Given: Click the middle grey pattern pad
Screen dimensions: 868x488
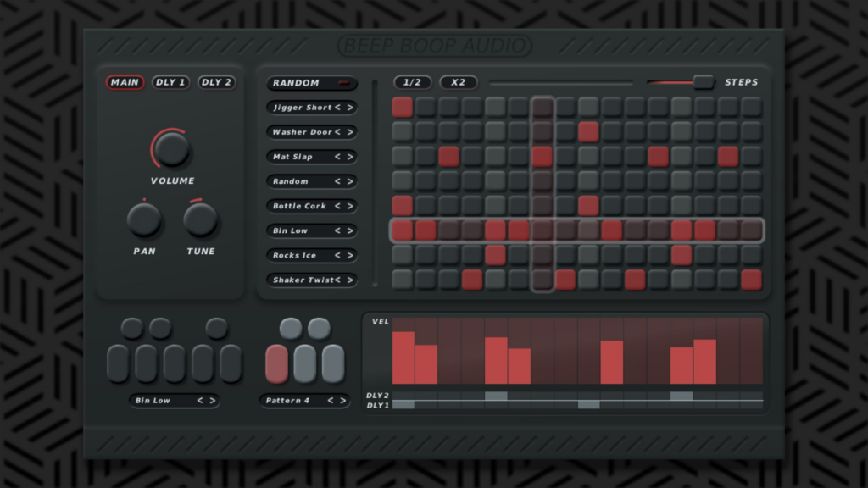Looking at the screenshot, I should click(305, 363).
